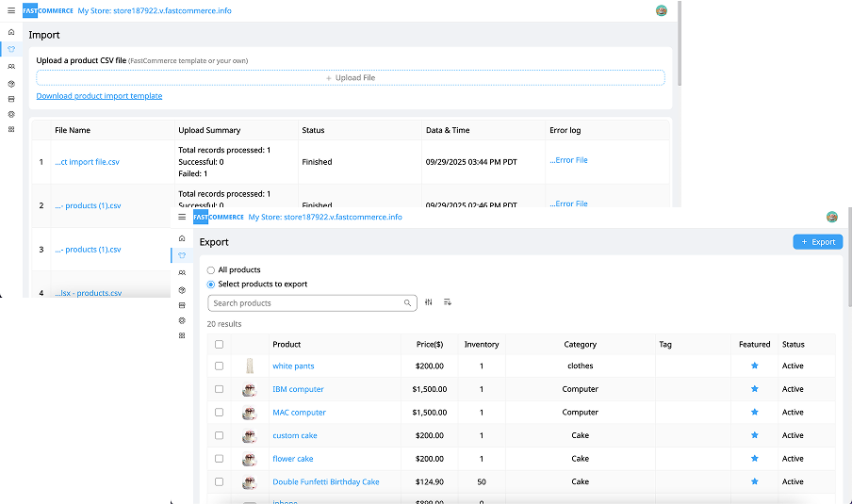
Task: Open the product filter settings icon
Action: pyautogui.click(x=429, y=302)
